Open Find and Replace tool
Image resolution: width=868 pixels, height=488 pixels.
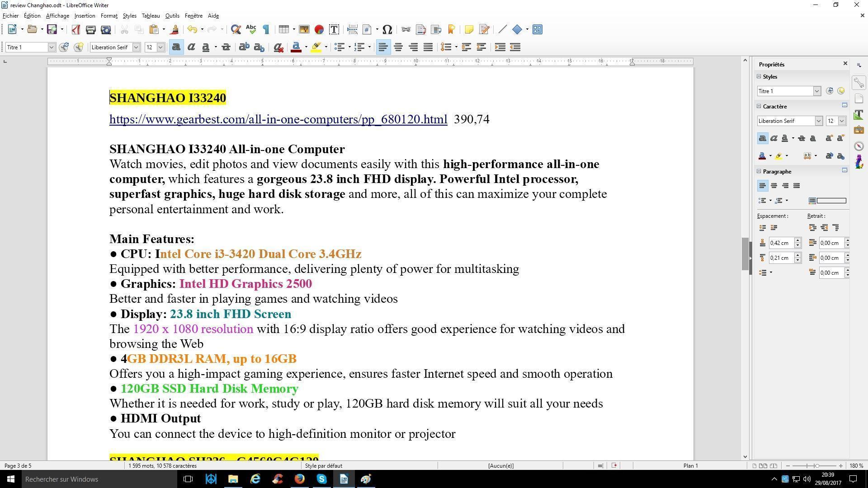[x=236, y=30]
